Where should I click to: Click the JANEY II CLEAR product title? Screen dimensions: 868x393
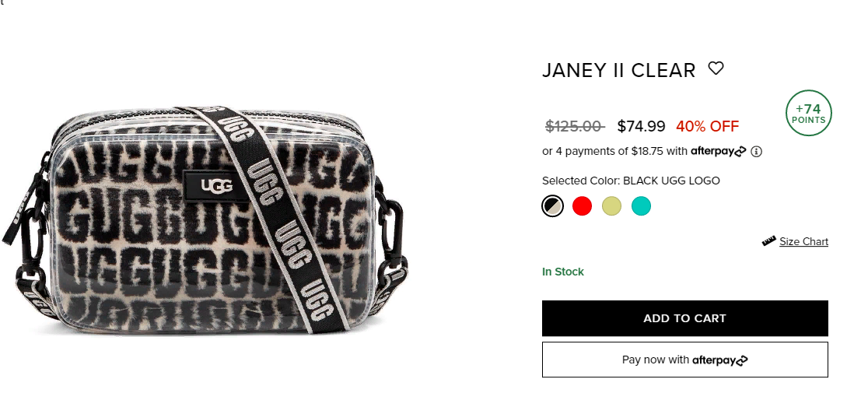(618, 70)
